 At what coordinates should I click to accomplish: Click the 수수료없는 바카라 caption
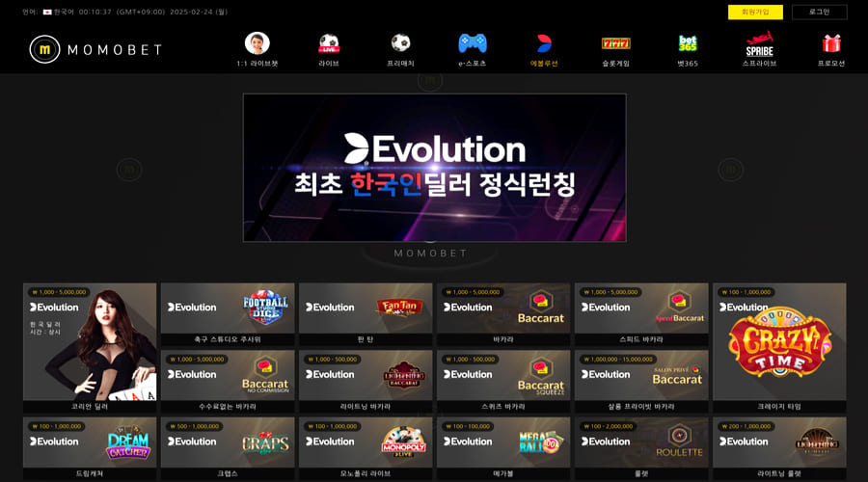(228, 407)
